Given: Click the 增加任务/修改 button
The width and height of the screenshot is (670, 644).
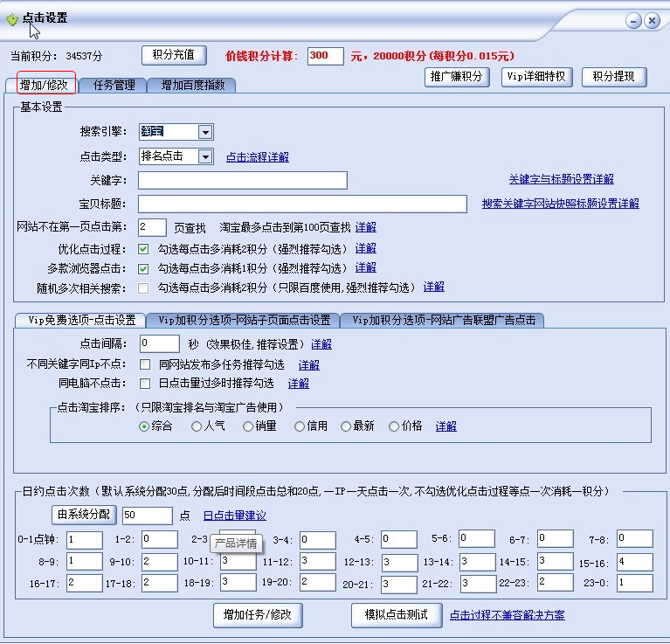Looking at the screenshot, I should point(258,615).
